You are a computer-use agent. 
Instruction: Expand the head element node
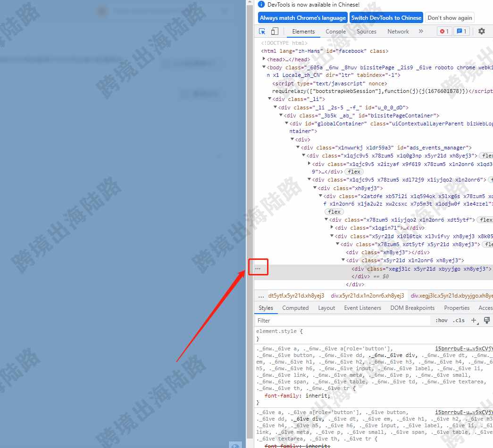(264, 59)
